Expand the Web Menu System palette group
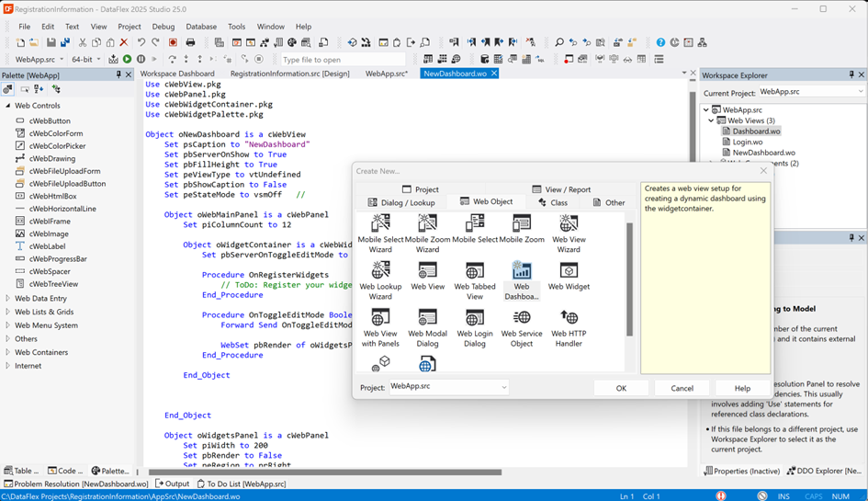The width and height of the screenshot is (868, 501). (x=7, y=325)
